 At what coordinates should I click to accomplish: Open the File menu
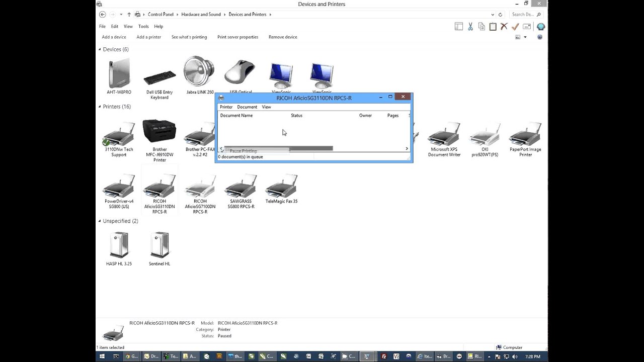[102, 26]
